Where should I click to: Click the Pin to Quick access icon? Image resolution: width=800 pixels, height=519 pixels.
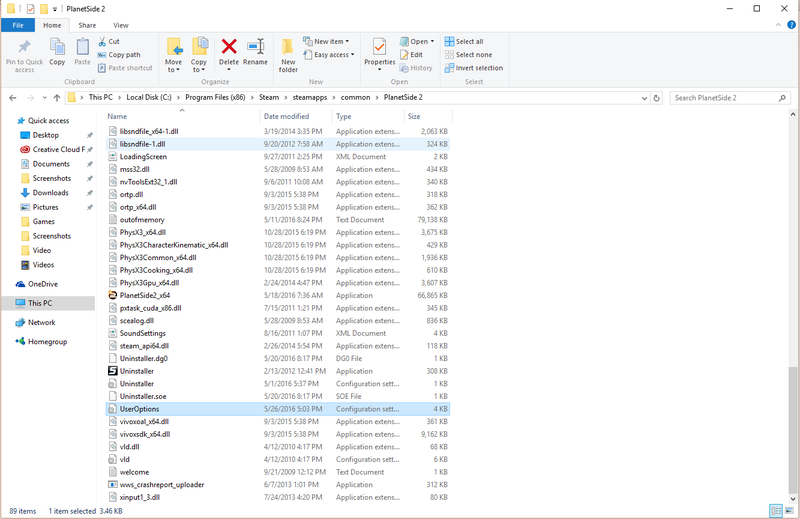click(24, 47)
